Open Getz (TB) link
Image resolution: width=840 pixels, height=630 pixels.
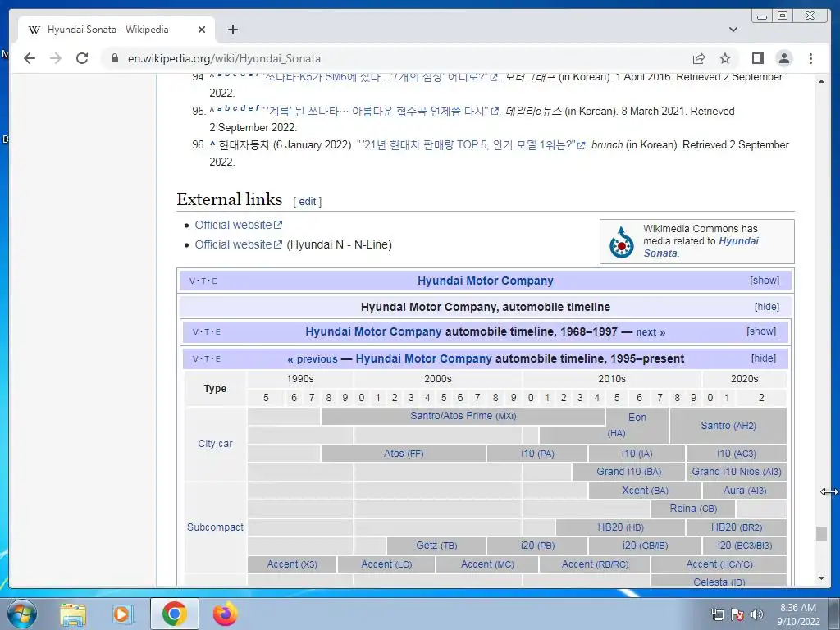coord(436,546)
